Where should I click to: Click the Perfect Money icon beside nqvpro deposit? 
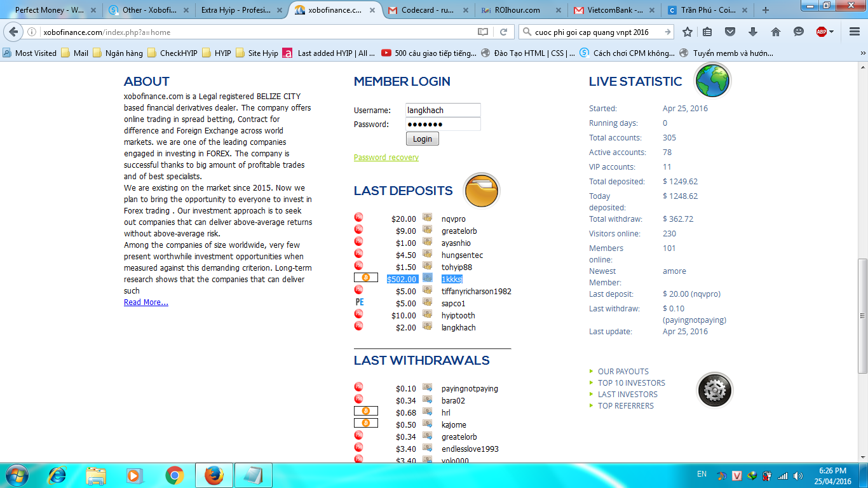coord(358,217)
